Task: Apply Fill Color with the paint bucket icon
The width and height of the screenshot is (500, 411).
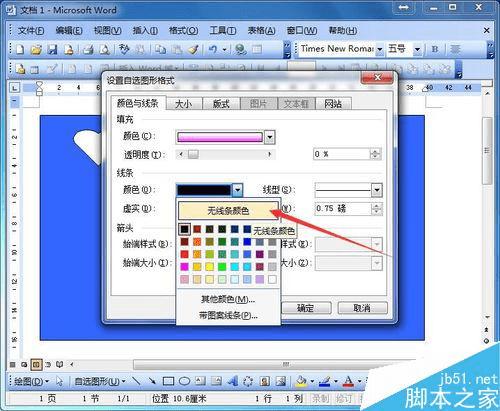Action: tap(301, 381)
